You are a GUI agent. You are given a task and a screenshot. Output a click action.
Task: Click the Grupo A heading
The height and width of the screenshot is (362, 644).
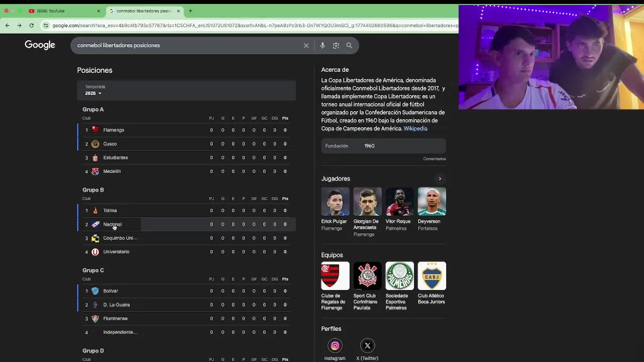pos(93,109)
